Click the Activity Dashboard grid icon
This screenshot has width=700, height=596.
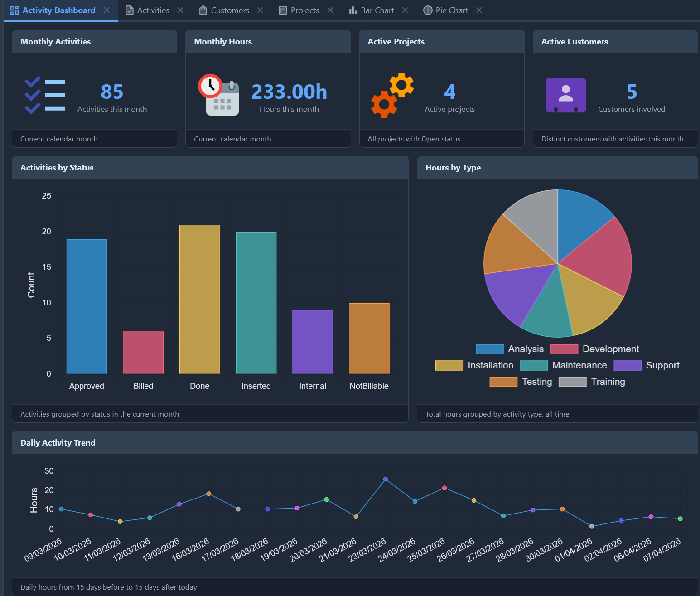14,10
